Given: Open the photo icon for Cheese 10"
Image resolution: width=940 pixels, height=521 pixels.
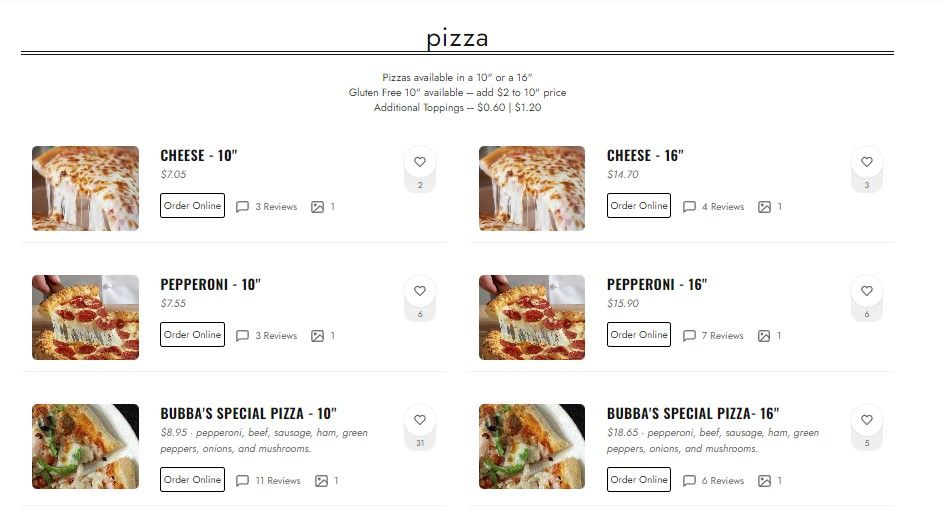Looking at the screenshot, I should click(x=318, y=207).
